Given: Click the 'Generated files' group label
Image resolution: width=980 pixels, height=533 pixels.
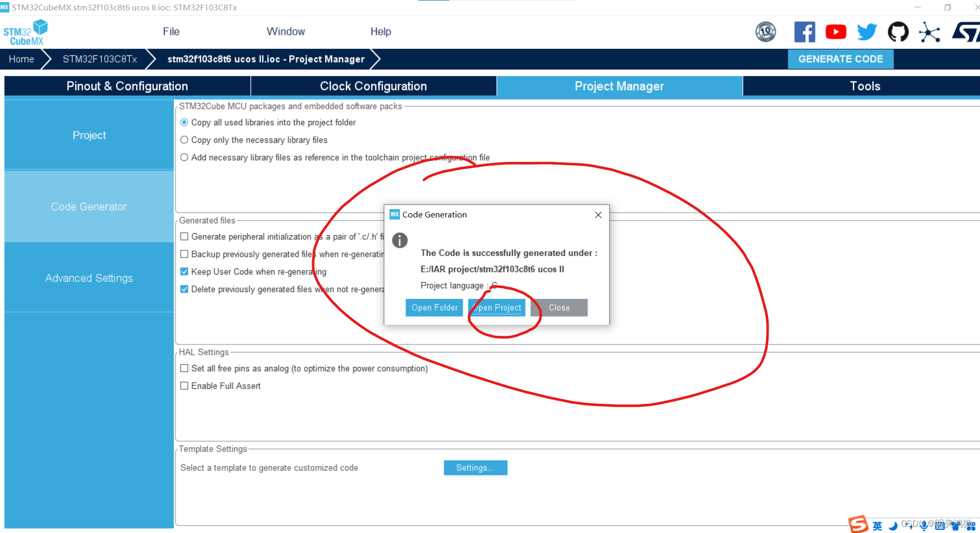Looking at the screenshot, I should (x=207, y=221).
